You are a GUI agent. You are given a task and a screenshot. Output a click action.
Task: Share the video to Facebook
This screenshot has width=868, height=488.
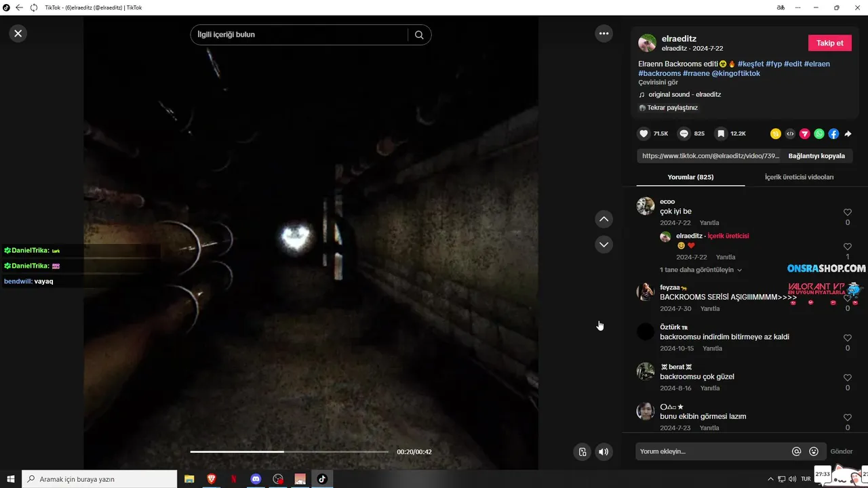(833, 134)
